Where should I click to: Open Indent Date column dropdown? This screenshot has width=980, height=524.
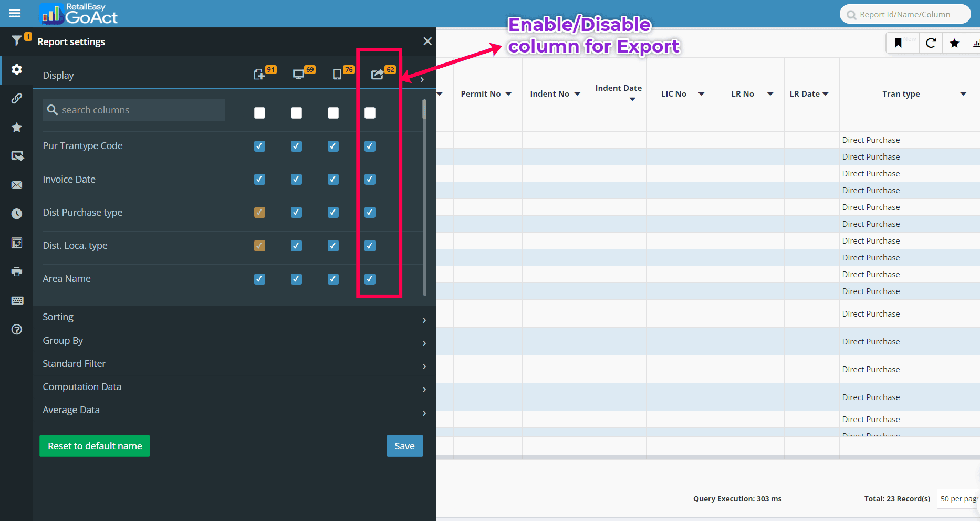632,99
